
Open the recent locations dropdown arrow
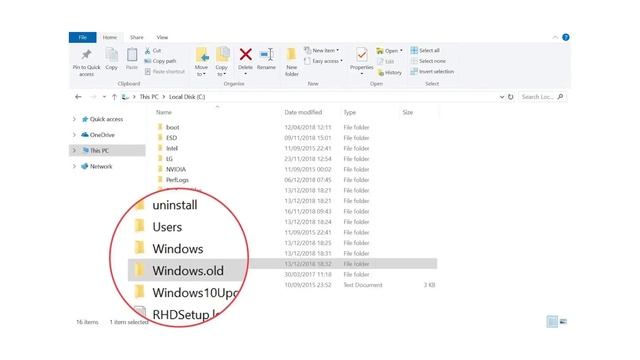[x=104, y=97]
